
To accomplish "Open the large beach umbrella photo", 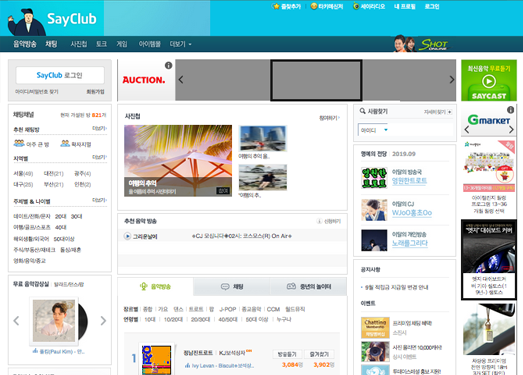I will 178,160.
